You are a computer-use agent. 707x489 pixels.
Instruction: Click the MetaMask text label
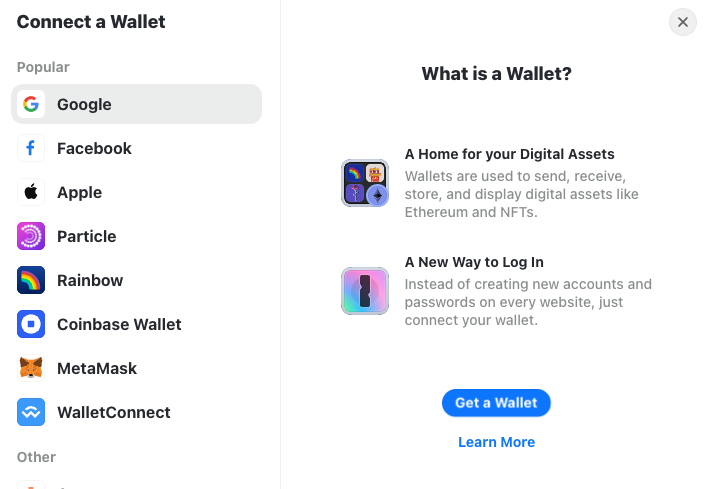point(97,368)
